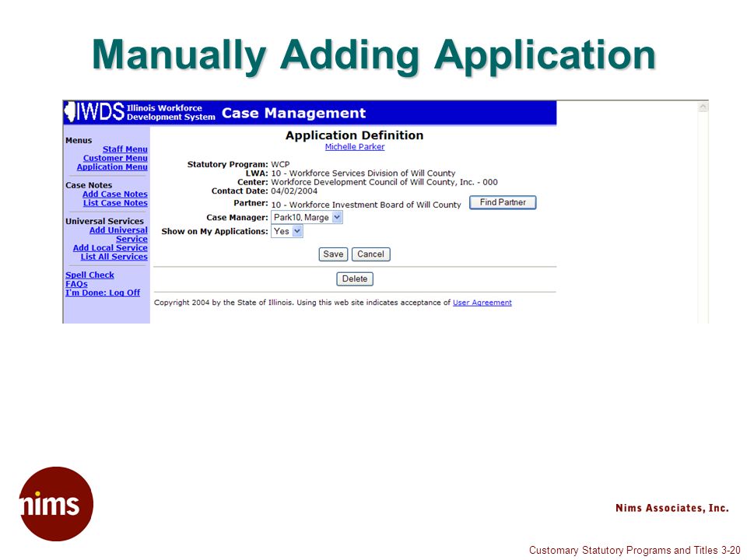Open Michelle Parker customer link

(x=355, y=147)
